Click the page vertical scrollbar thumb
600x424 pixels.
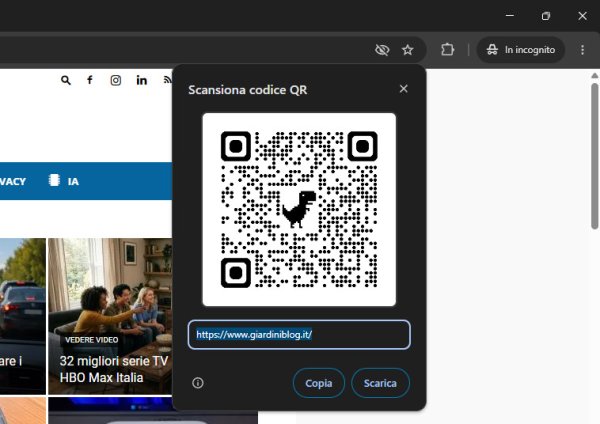[594, 156]
